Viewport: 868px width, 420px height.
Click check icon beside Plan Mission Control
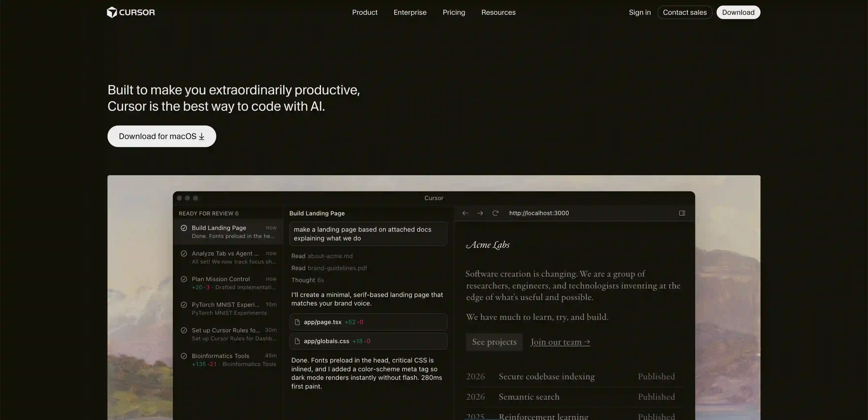click(x=184, y=279)
